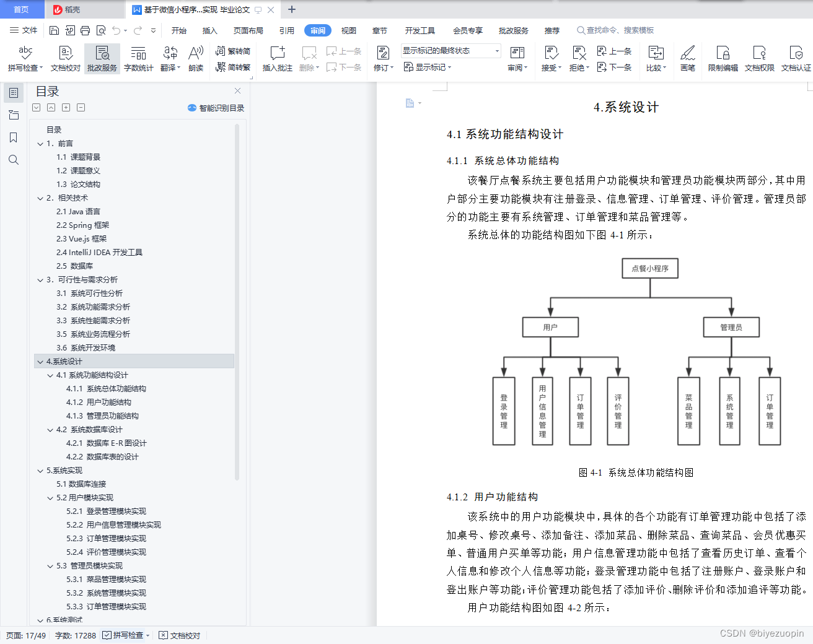Open document permissions (文档权限)
813x644 pixels.
[x=760, y=59]
